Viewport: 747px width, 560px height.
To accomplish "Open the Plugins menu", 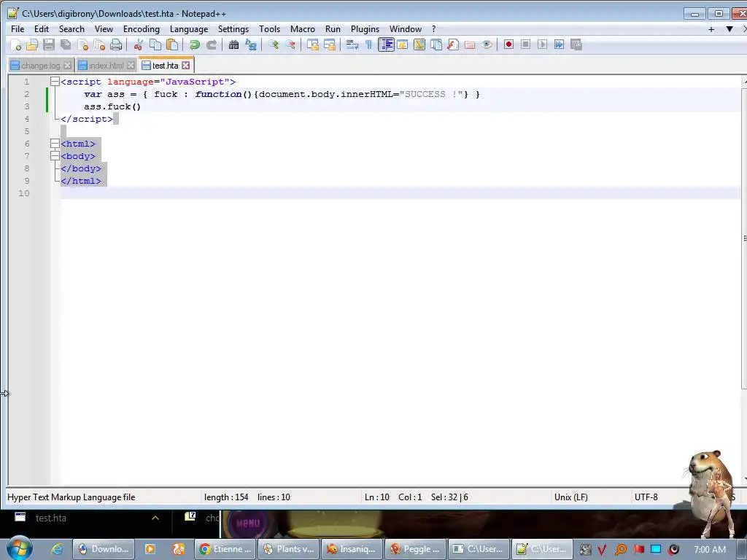I will [365, 29].
